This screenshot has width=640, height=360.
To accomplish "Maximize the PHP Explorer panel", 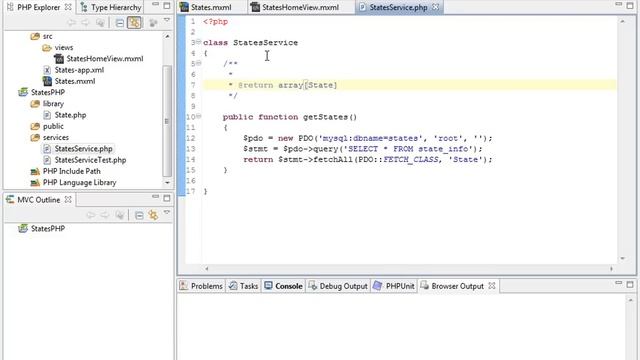I will tap(167, 6).
